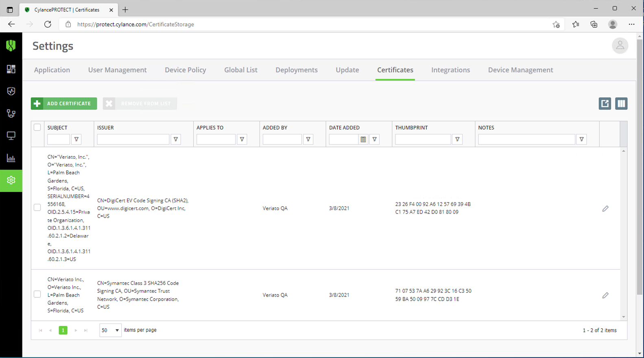Viewport: 644px width, 358px height.
Task: Check the DigiCert-issued certificate row checkbox
Action: [x=37, y=207]
